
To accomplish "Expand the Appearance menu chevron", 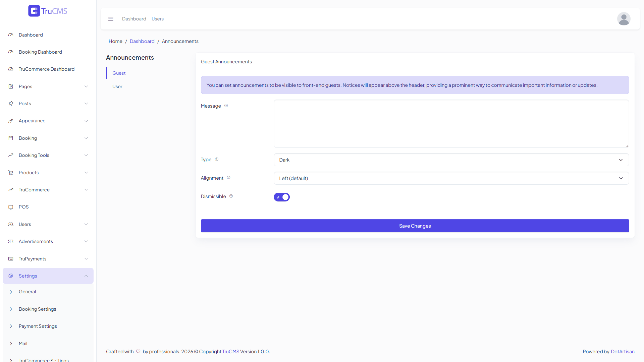I will [86, 121].
